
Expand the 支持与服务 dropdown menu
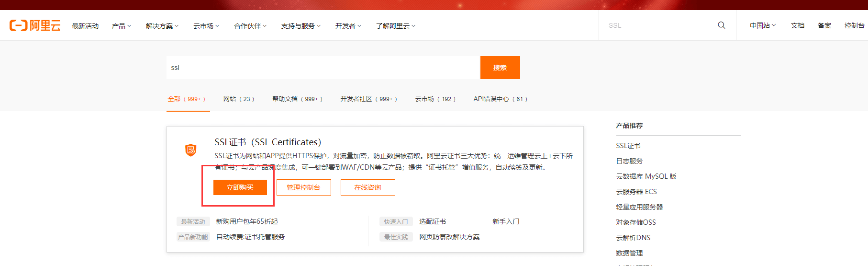(301, 26)
